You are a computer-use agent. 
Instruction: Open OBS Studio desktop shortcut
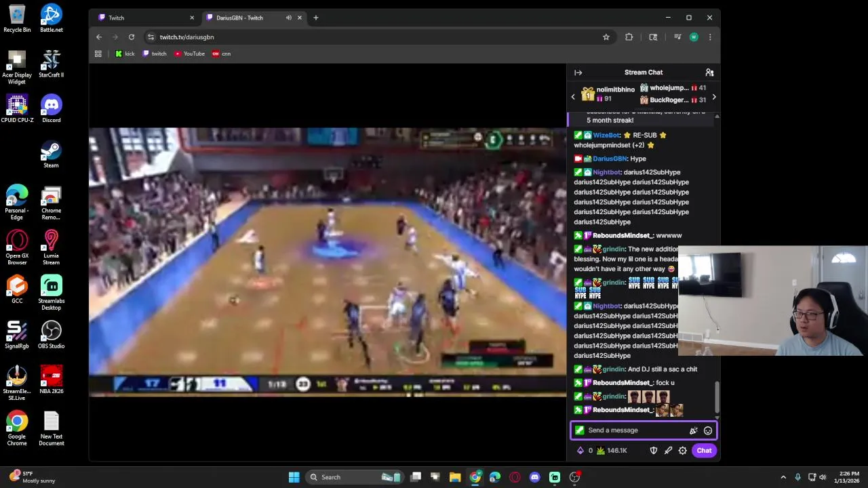[51, 335]
